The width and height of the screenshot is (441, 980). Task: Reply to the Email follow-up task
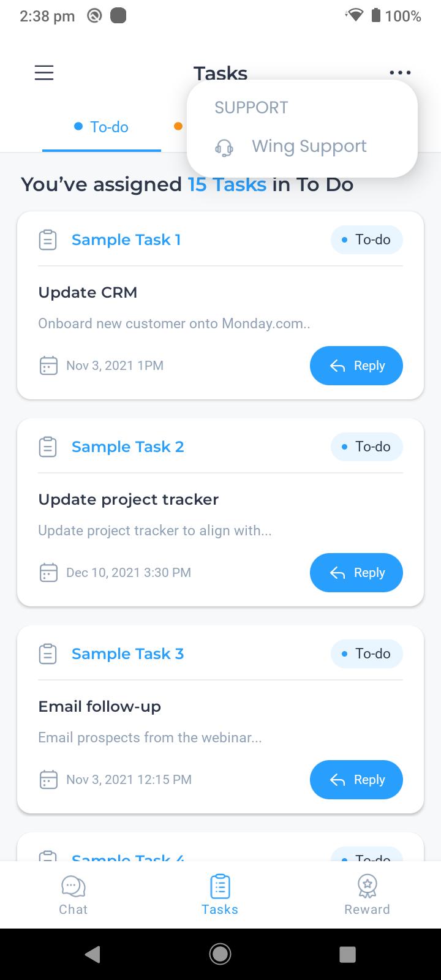point(356,780)
